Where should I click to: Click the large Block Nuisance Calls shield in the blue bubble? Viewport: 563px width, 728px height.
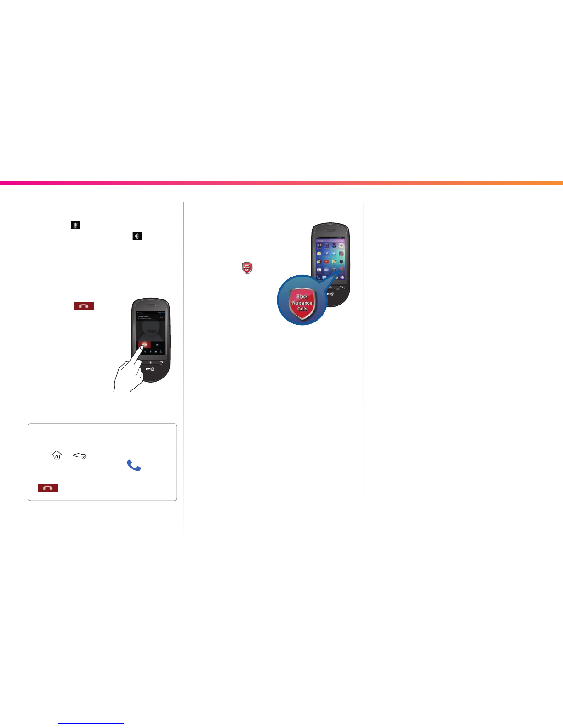pyautogui.click(x=302, y=302)
